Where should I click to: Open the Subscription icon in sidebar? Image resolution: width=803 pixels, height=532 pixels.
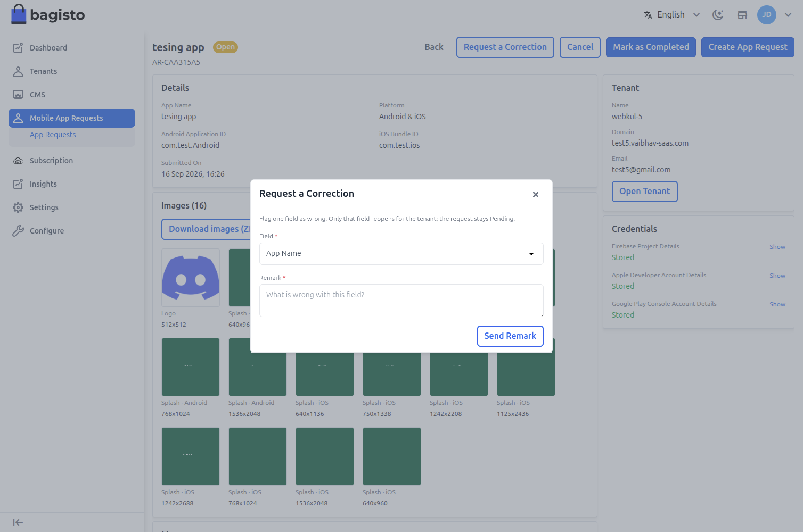(x=18, y=161)
